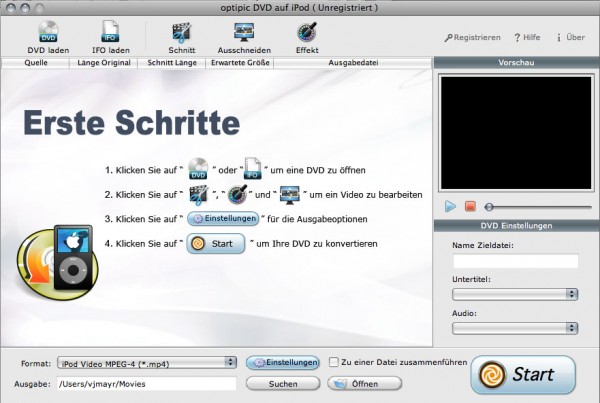600x403 pixels.
Task: Click the effect lens icon in step 2
Action: pos(238,194)
